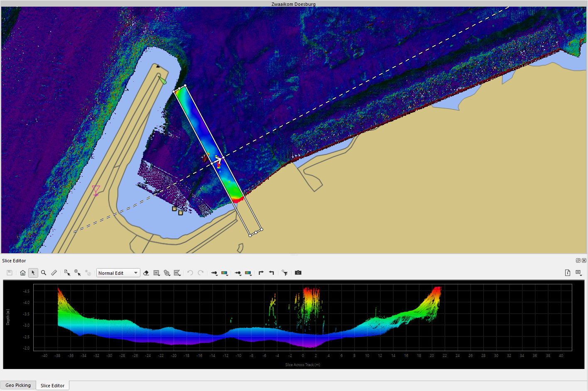Toggle the lasso selection tool
Image resolution: width=588 pixels, height=391 pixels.
click(167, 273)
